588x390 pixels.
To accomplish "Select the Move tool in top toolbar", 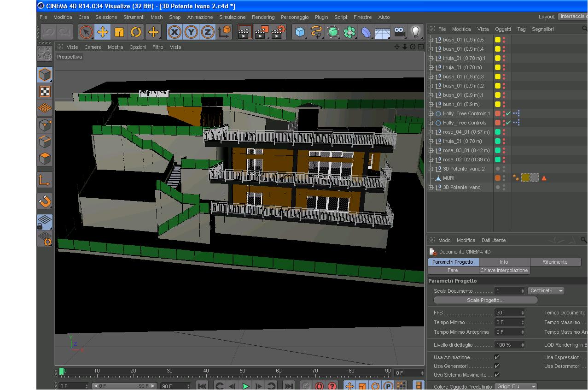I will click(102, 32).
